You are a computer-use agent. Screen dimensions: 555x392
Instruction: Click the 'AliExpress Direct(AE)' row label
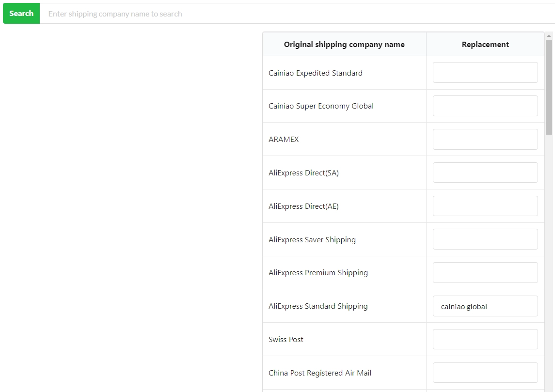pyautogui.click(x=304, y=206)
